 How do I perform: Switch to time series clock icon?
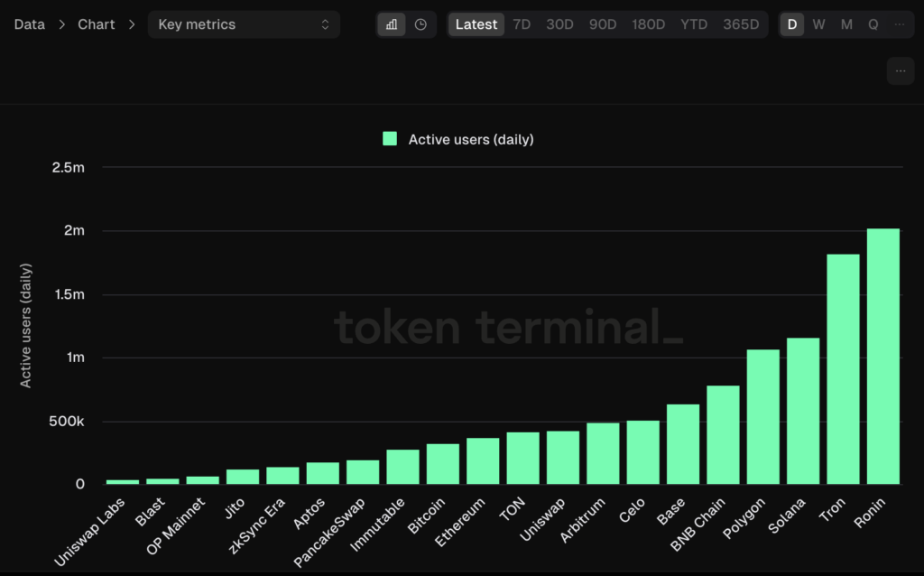pos(420,24)
